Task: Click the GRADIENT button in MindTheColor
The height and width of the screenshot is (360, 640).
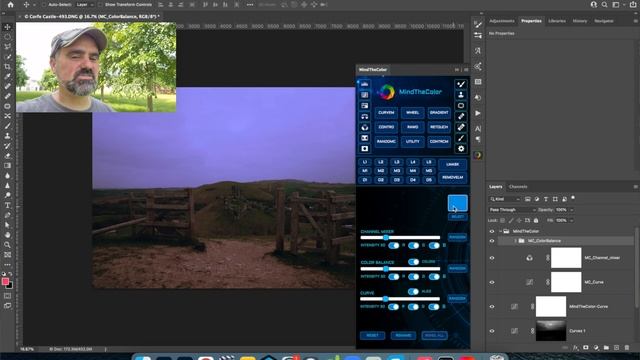Action: pyautogui.click(x=439, y=113)
